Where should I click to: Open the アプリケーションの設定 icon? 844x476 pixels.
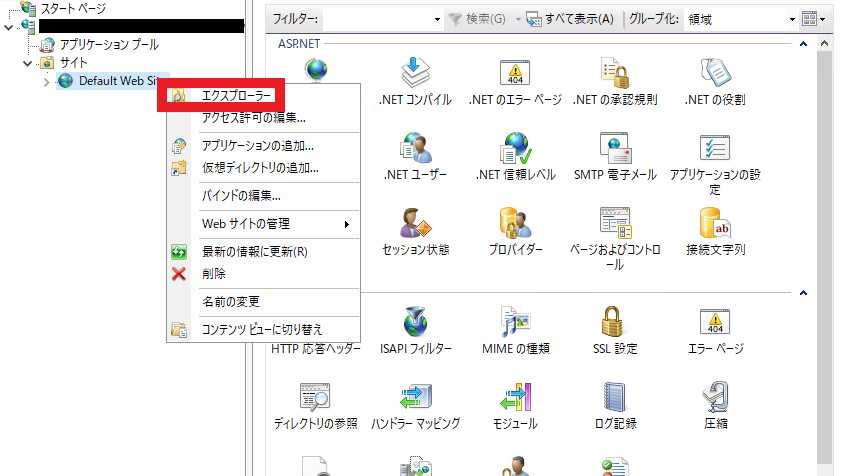pyautogui.click(x=715, y=148)
